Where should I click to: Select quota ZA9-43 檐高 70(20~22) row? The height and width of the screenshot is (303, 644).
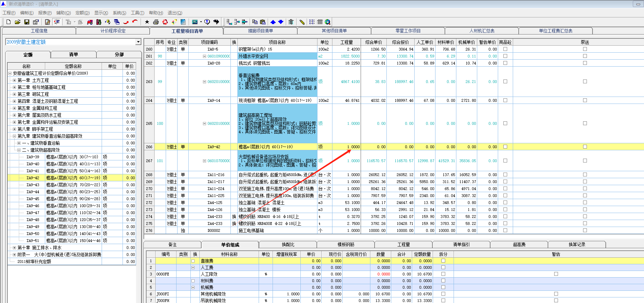click(71, 185)
